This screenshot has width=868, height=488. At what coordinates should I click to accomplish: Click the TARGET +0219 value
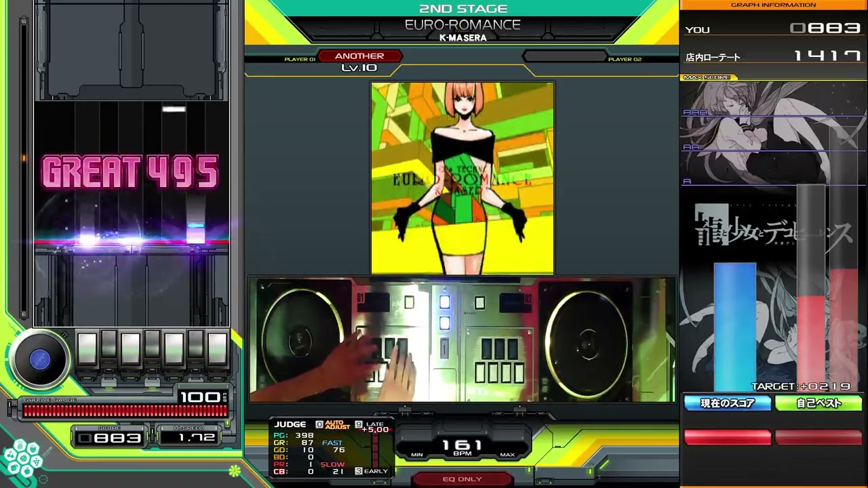[x=801, y=386]
